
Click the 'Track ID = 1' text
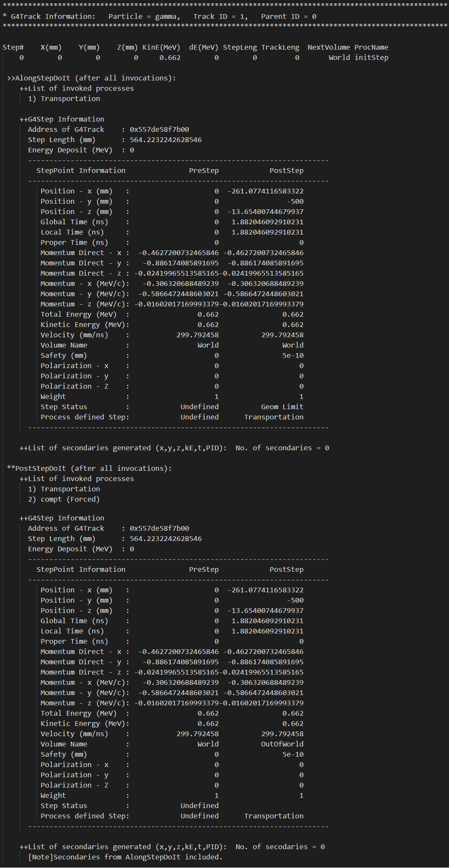(220, 16)
